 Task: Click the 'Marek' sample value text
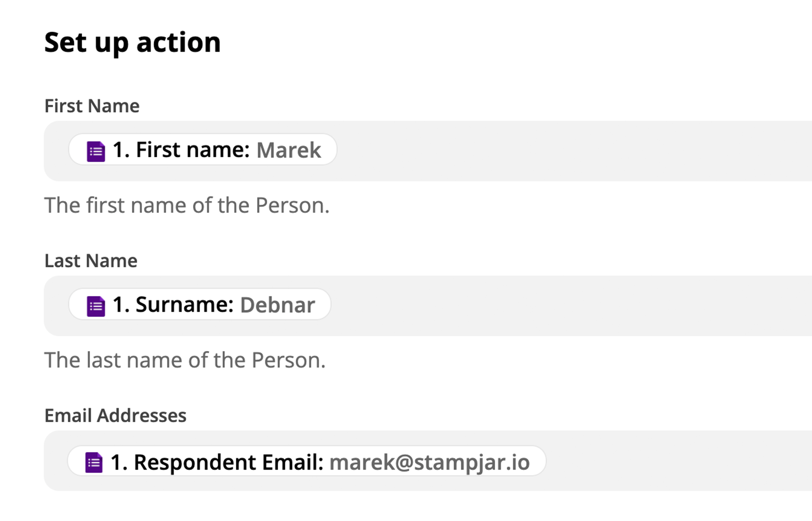(x=289, y=150)
